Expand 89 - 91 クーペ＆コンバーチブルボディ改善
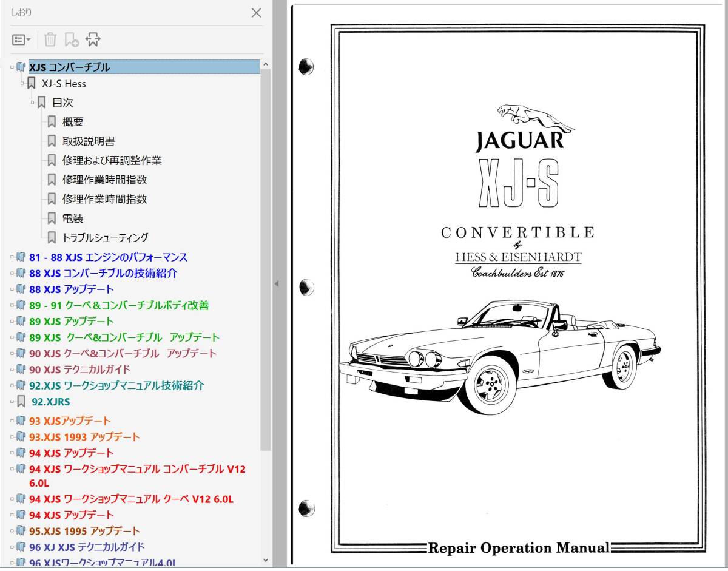Image resolution: width=728 pixels, height=571 pixels. pos(12,305)
